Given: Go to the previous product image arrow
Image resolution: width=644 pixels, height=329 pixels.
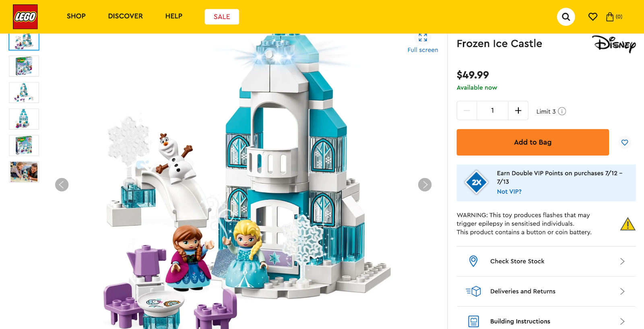Looking at the screenshot, I should click(x=62, y=185).
